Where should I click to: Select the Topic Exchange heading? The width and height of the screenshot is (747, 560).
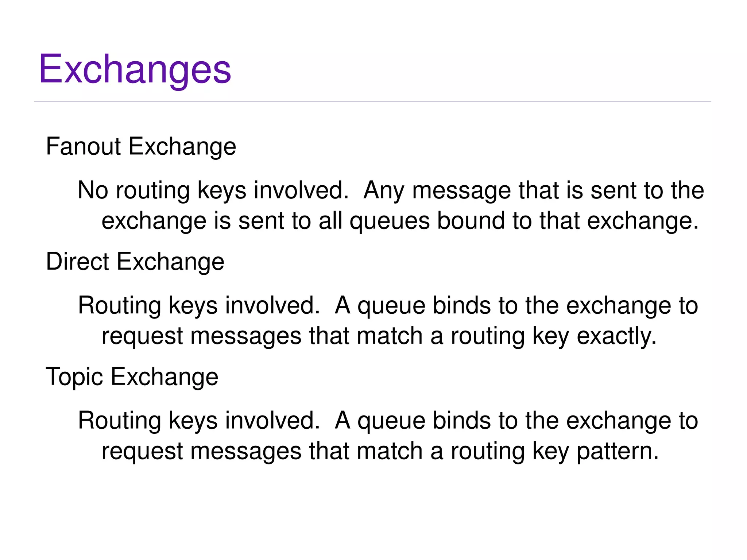[132, 377]
